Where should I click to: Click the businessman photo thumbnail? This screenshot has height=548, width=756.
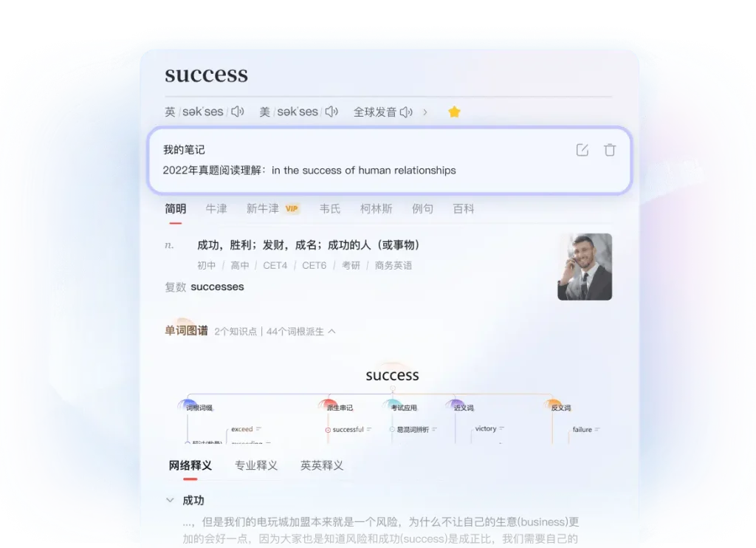click(x=585, y=267)
